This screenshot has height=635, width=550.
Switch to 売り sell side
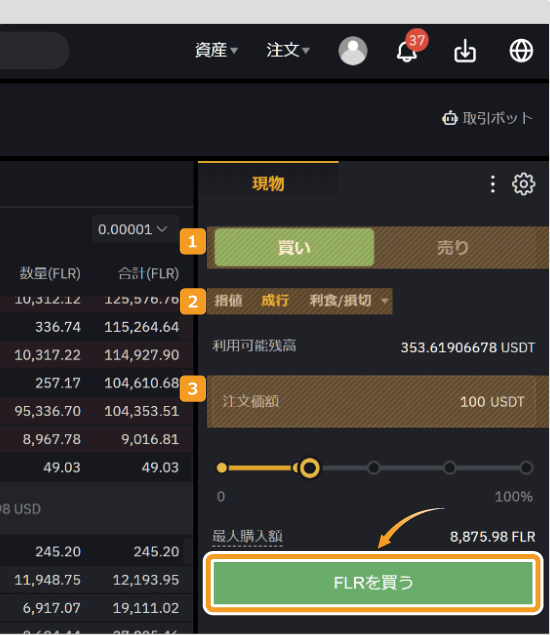[x=453, y=247]
